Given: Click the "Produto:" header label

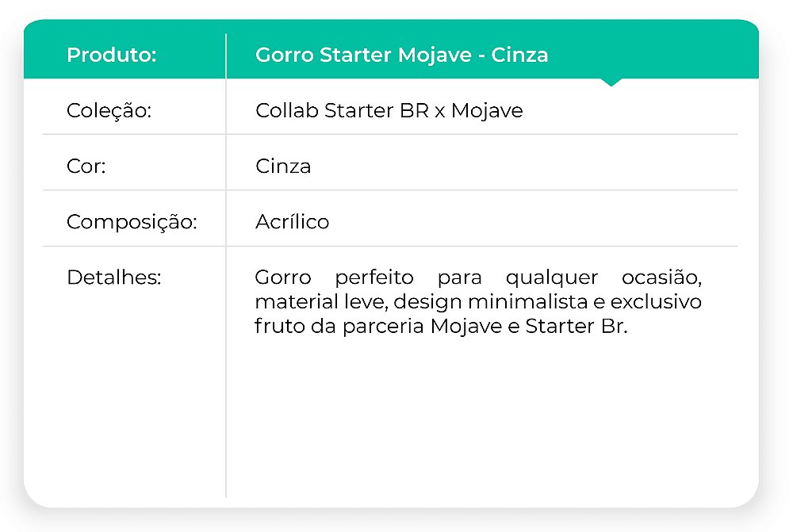Looking at the screenshot, I should (x=111, y=55).
